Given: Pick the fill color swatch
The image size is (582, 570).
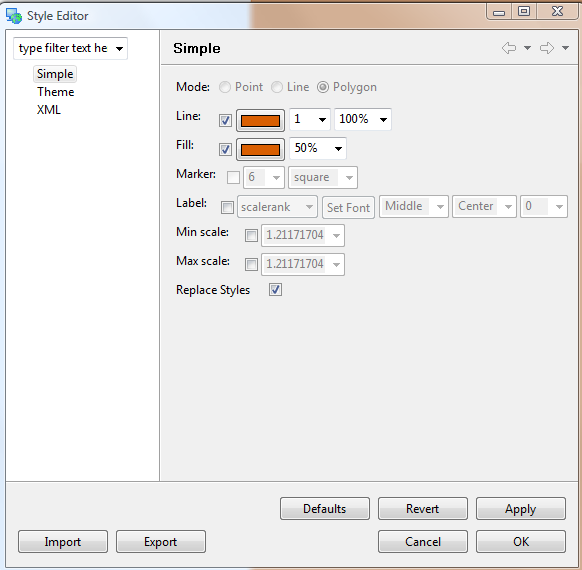Looking at the screenshot, I should 261,149.
